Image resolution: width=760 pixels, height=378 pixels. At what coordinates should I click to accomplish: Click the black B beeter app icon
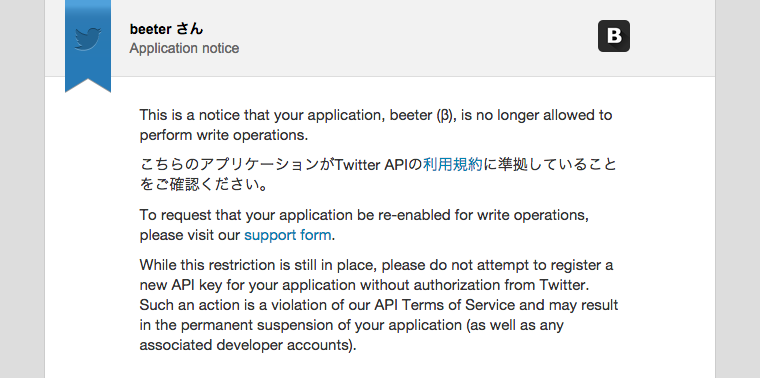click(x=614, y=36)
